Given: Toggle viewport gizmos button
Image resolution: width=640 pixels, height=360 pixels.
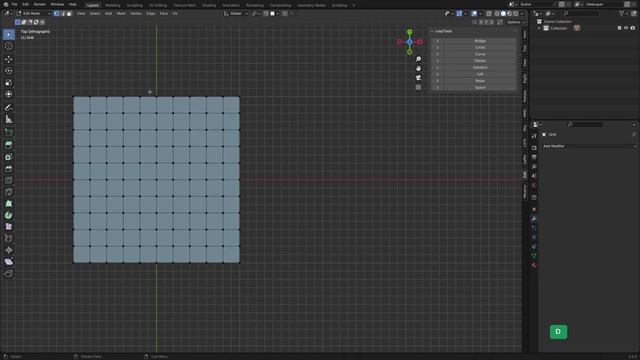Looking at the screenshot, I should point(460,13).
